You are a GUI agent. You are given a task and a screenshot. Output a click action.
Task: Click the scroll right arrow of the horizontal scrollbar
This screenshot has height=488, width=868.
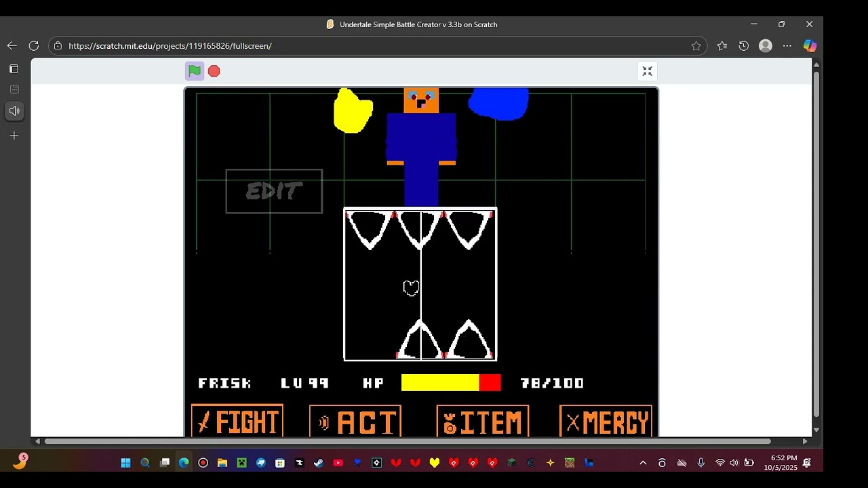805,441
